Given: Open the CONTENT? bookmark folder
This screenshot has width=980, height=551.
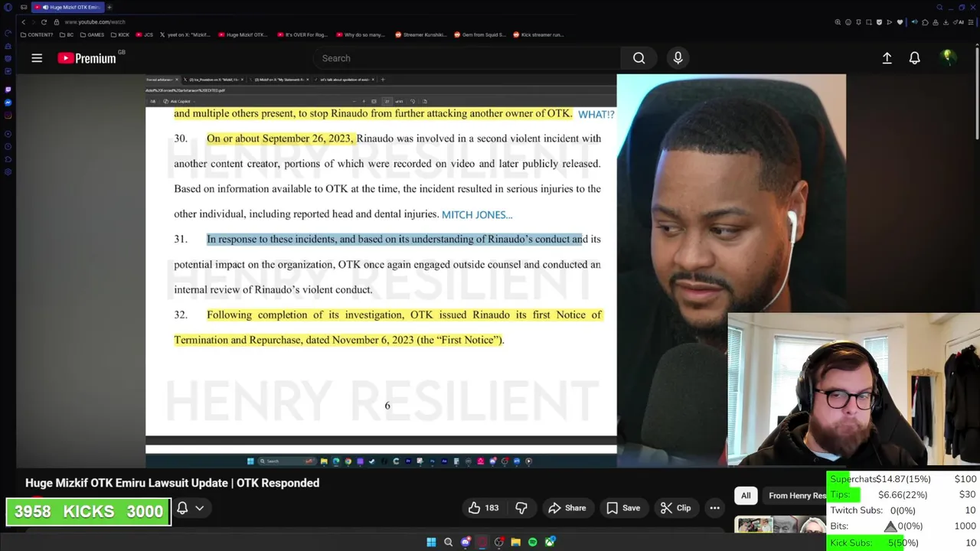Looking at the screenshot, I should click(37, 34).
